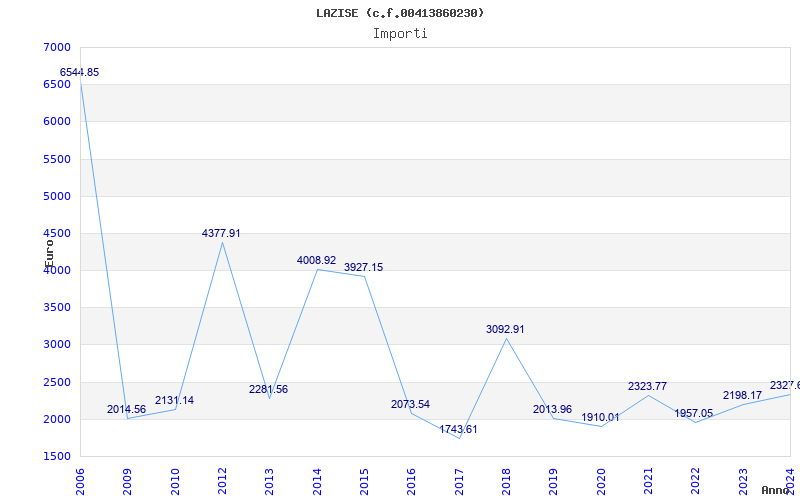Screen dimensions: 800x500
Task: Click the 1743.61 minimum value label
Action: point(458,430)
